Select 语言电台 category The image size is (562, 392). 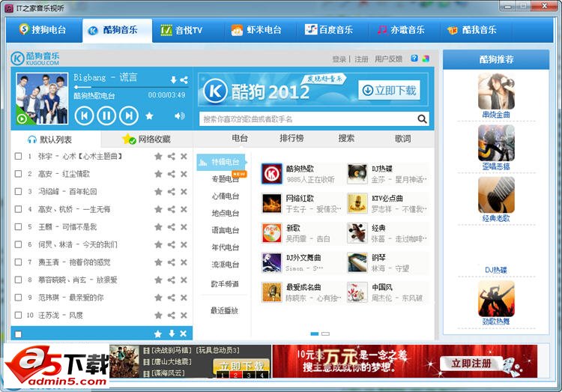(x=225, y=230)
